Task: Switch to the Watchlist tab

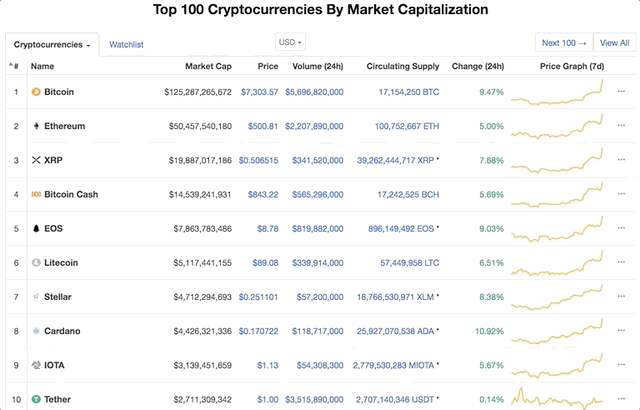Action: click(126, 45)
